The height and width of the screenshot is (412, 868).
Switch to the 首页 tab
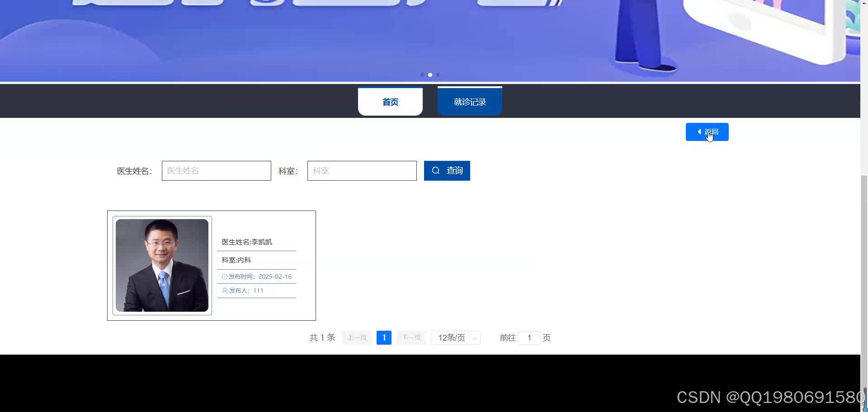(390, 102)
